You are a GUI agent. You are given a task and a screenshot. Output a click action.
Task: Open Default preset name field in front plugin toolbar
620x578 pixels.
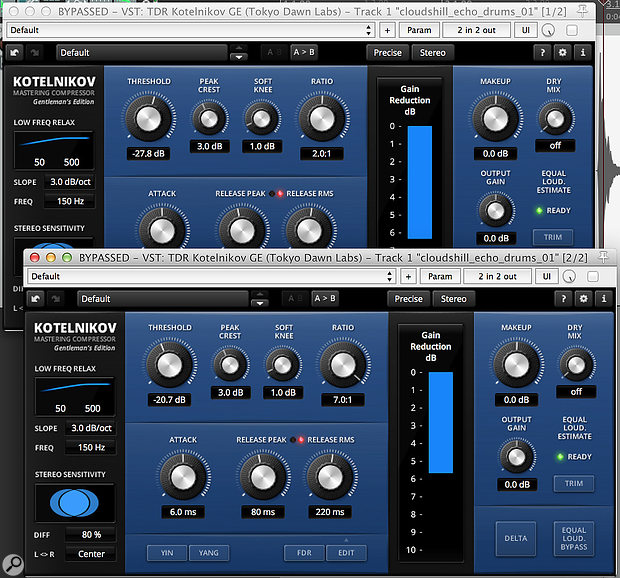point(163,299)
